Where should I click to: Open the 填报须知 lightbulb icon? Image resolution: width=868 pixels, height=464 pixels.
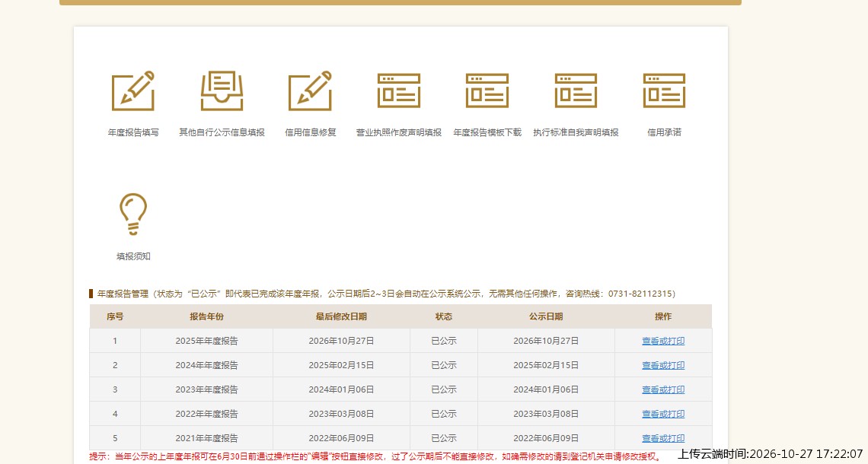tap(132, 214)
